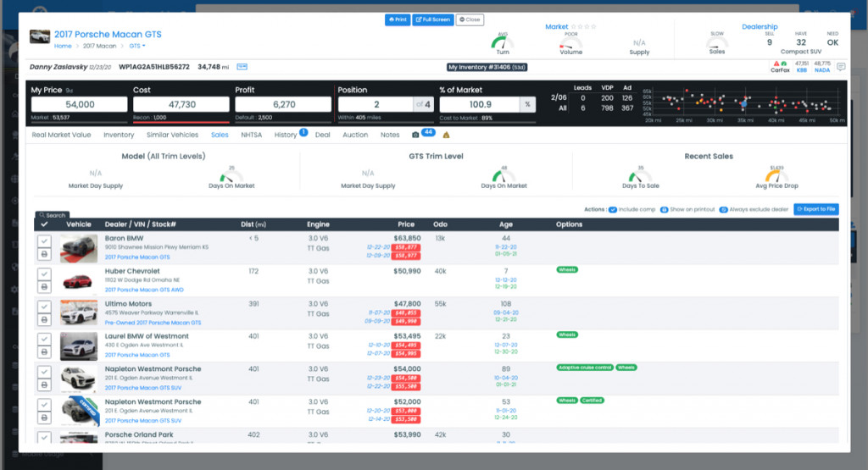The width and height of the screenshot is (868, 470).
Task: Click the KBB value icon
Action: click(x=802, y=67)
